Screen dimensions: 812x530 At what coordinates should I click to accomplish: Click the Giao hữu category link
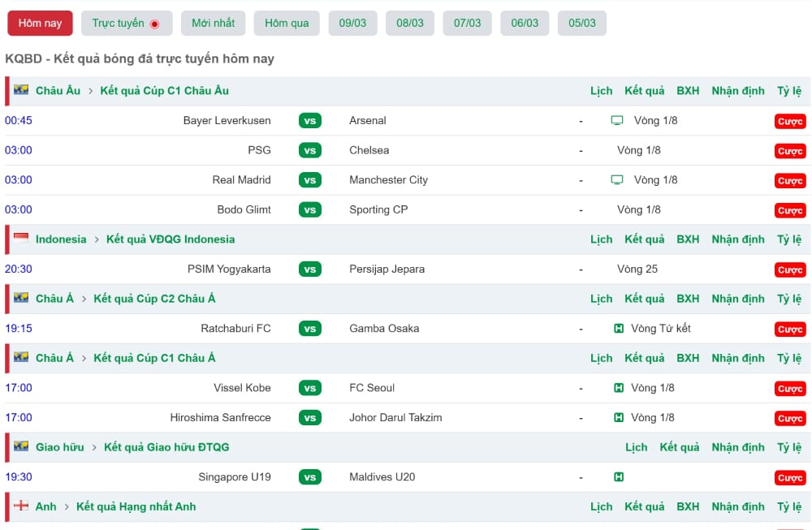click(59, 447)
